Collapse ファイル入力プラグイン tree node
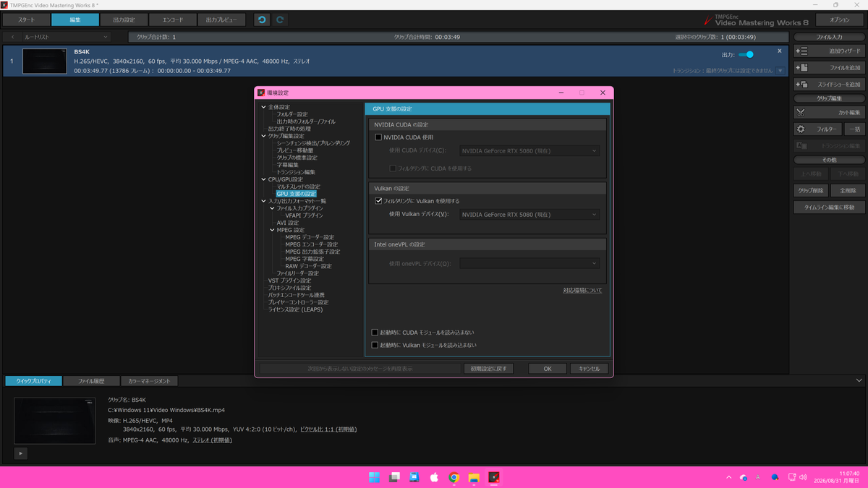The image size is (868, 488). coord(273,208)
